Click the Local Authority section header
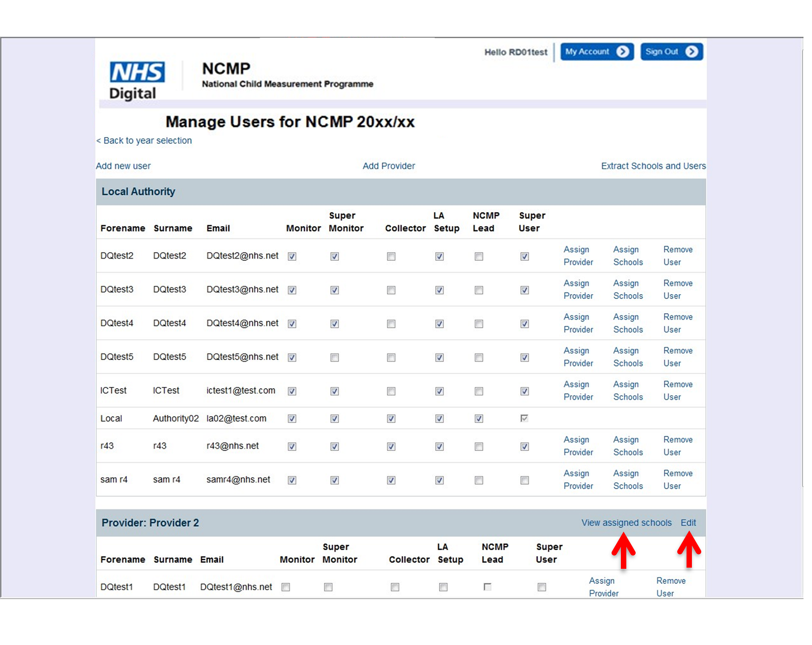 (x=401, y=192)
